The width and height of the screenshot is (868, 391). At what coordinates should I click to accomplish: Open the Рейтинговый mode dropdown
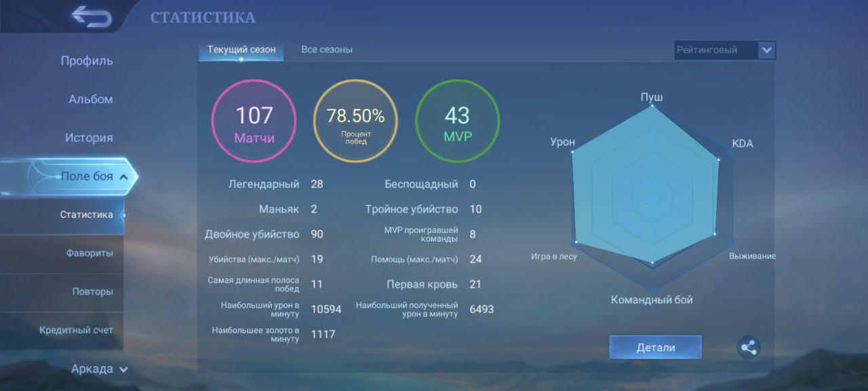pos(766,50)
